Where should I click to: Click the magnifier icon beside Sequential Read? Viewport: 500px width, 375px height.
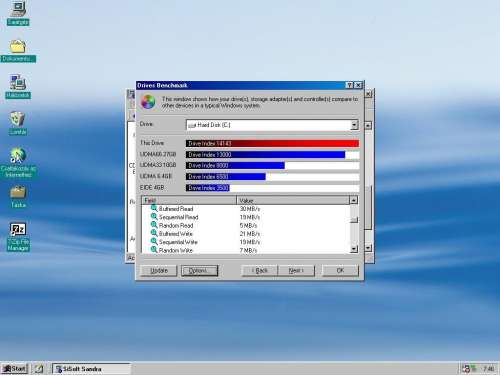[154, 216]
